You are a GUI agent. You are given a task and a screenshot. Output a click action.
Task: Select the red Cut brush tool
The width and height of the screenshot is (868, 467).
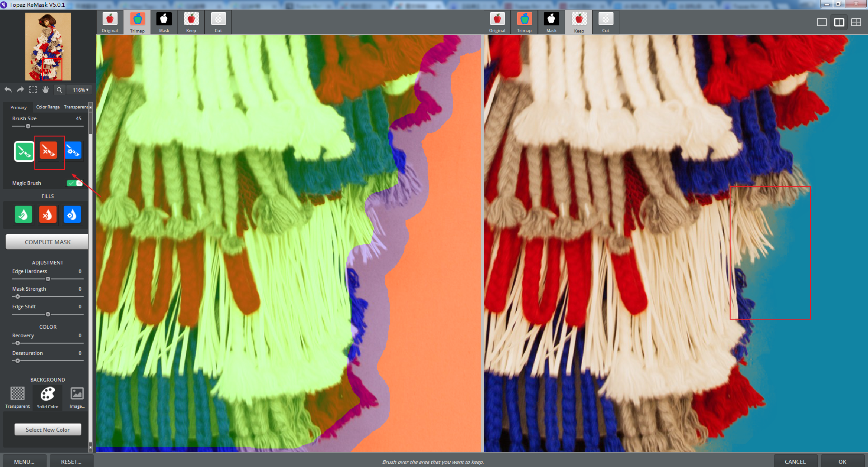(48, 151)
